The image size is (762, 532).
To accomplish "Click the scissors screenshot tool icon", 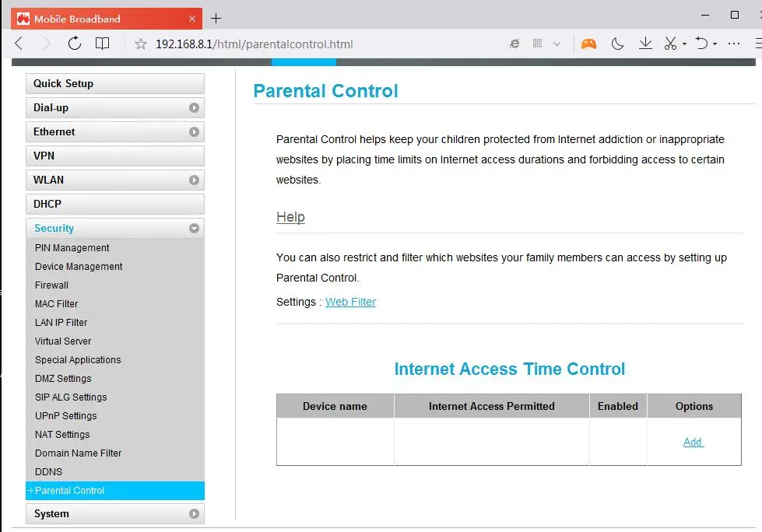I will (671, 44).
